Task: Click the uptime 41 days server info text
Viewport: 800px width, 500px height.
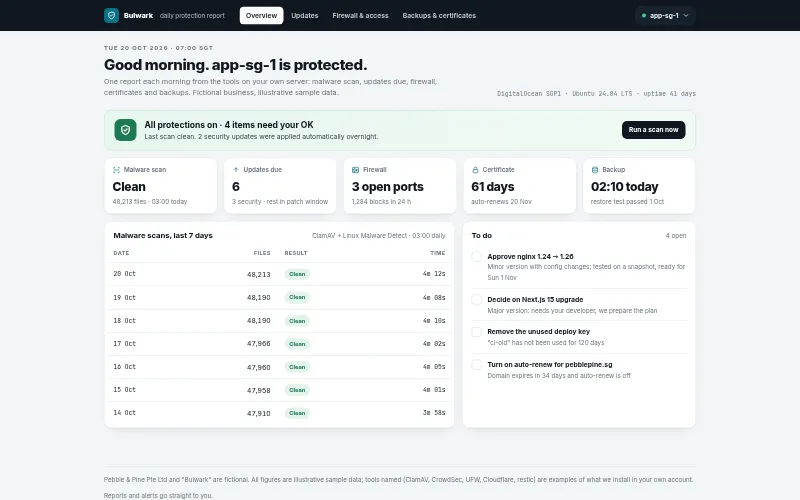Action: [x=668, y=94]
